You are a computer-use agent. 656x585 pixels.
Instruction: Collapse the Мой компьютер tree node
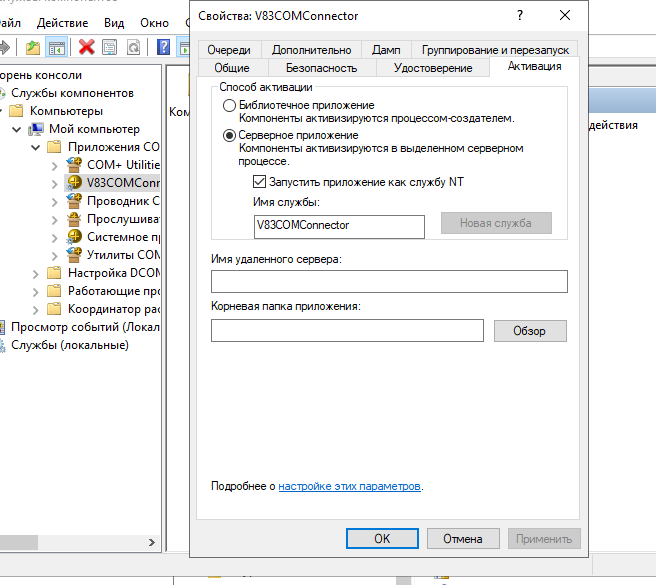click(17, 129)
